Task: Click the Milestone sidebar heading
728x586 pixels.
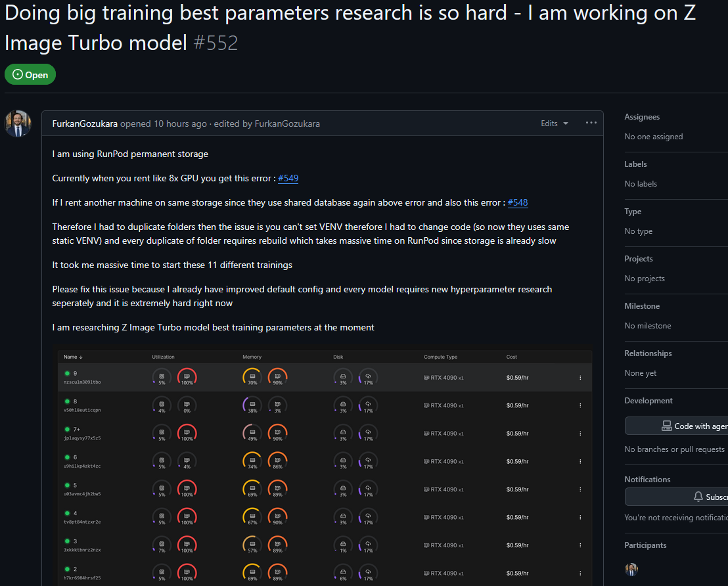Action: click(642, 306)
